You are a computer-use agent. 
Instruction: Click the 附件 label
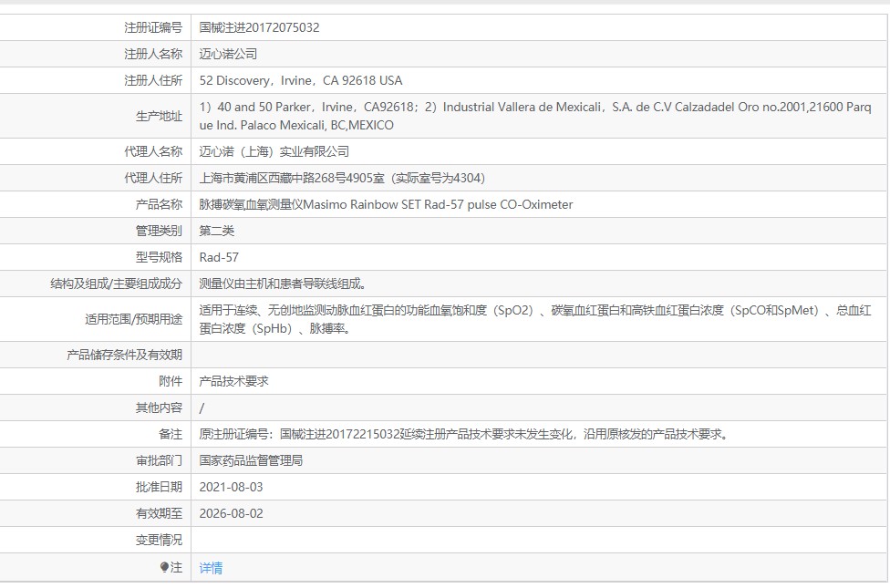tap(171, 381)
